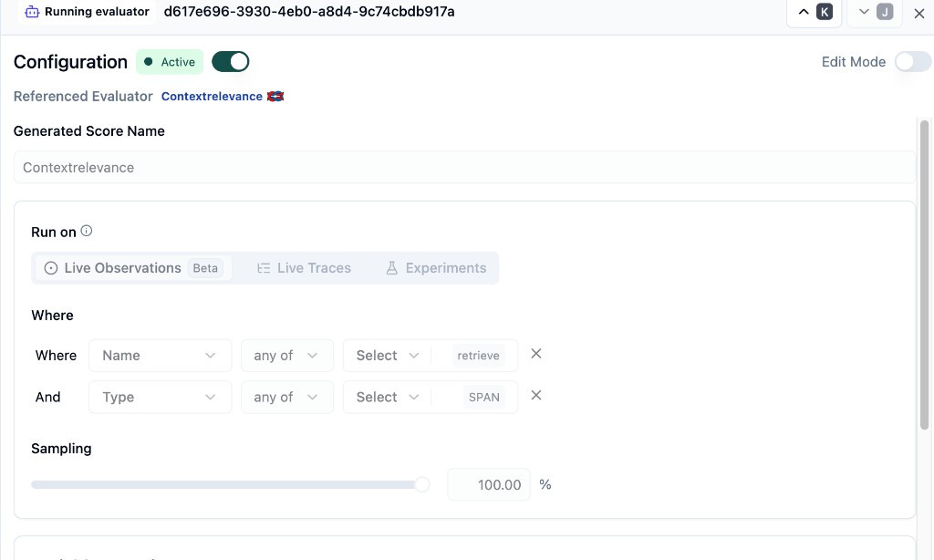934x560 pixels.
Task: Open the Type column dropdown
Action: 160,398
